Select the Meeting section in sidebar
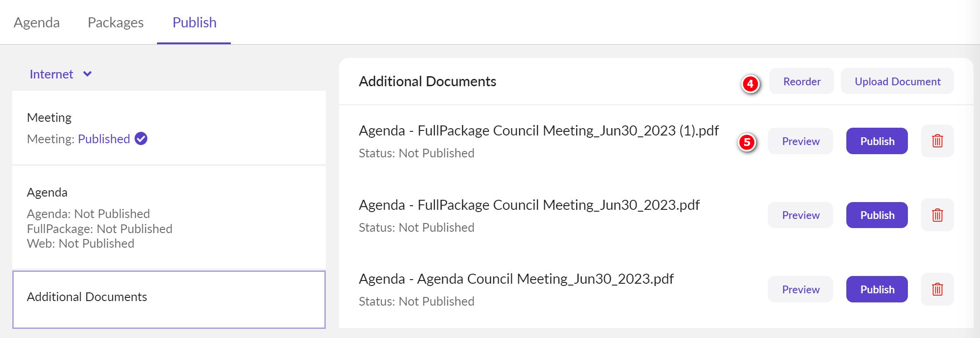 click(x=49, y=117)
